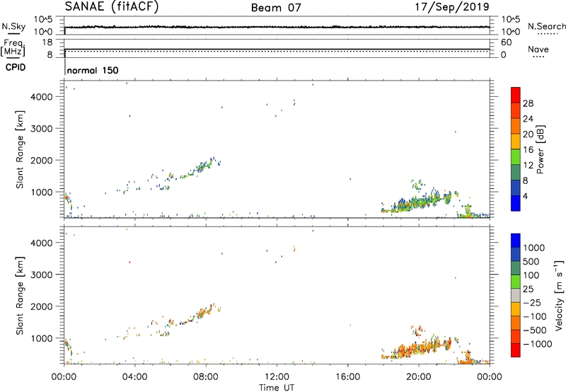Select the "Freq. [MHz]" axis label
Screen dimensions: 566x392
[x=13, y=48]
